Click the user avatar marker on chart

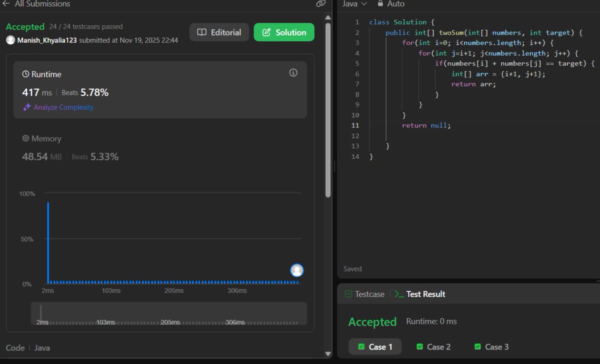[x=297, y=270]
